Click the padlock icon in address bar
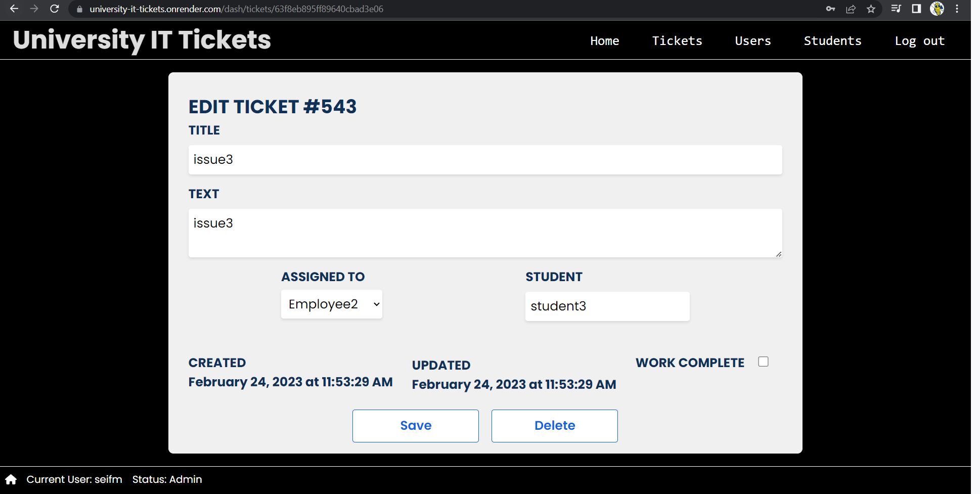The image size is (980, 494). [79, 9]
